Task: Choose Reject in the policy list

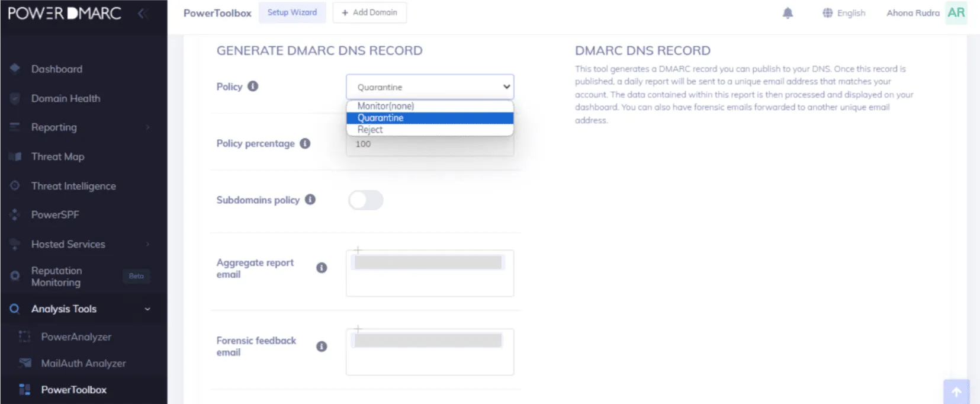Action: pyautogui.click(x=370, y=130)
